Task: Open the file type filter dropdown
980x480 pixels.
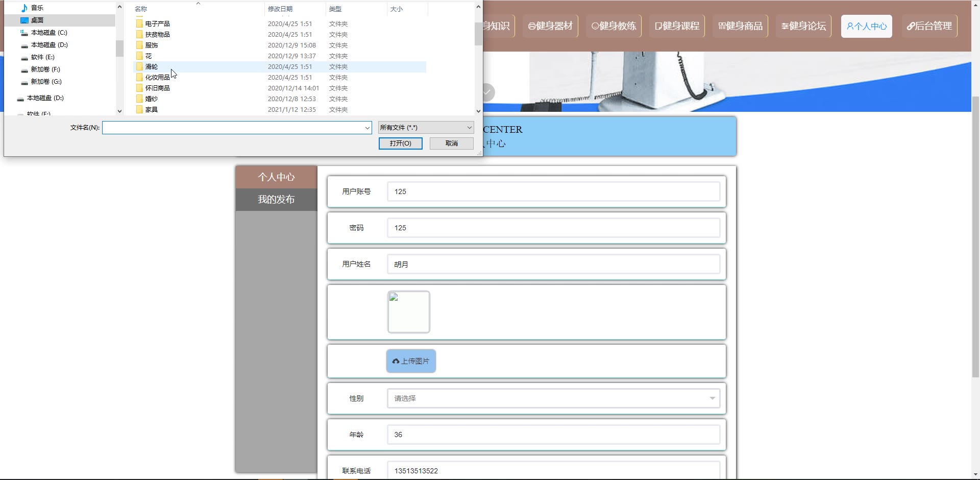Action: (x=426, y=128)
